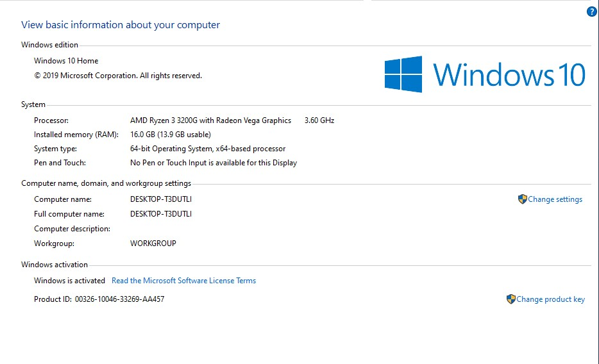Click the 'Computer name, domain, and workgroup settings' header
This screenshot has height=364, width=599.
[x=106, y=183]
